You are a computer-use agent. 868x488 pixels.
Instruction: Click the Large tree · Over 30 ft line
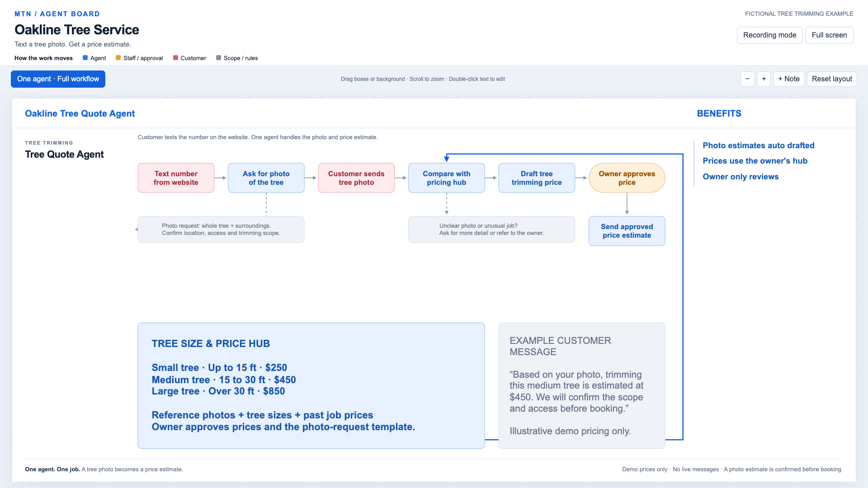[218, 391]
